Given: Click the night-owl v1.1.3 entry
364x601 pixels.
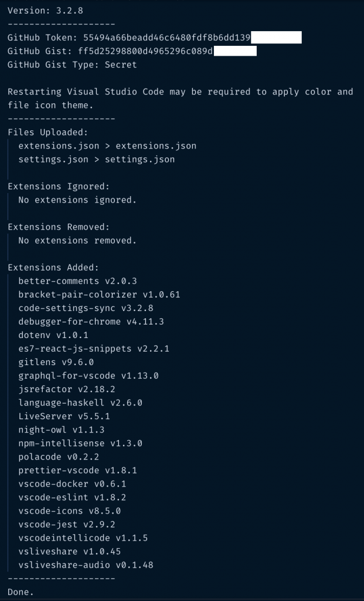Looking at the screenshot, I should [61, 429].
